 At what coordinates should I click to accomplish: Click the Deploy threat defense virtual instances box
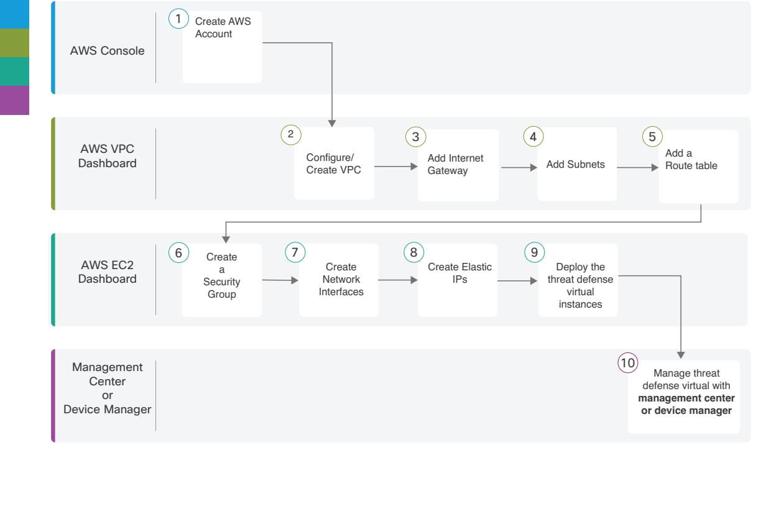click(x=578, y=280)
